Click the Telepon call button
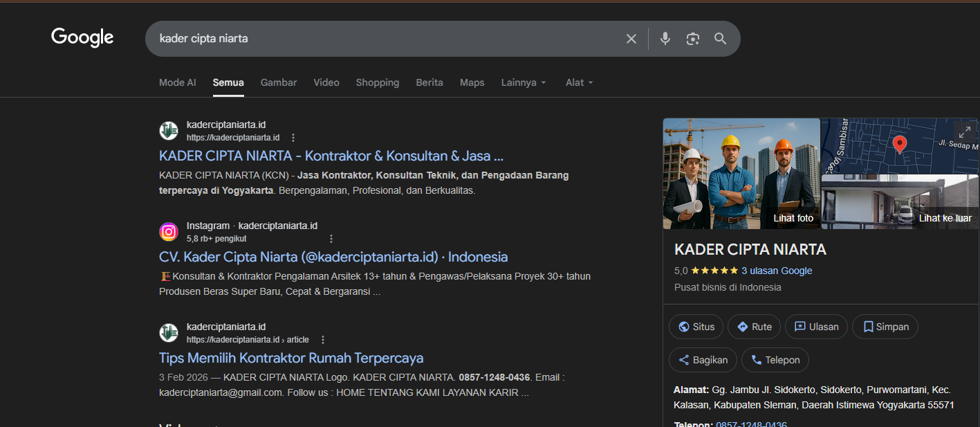980x427 pixels. [775, 360]
